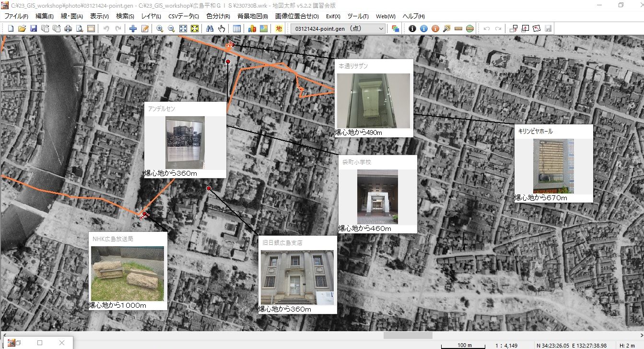Open the 背景地図 menu
The width and height of the screenshot is (644, 349).
click(252, 16)
